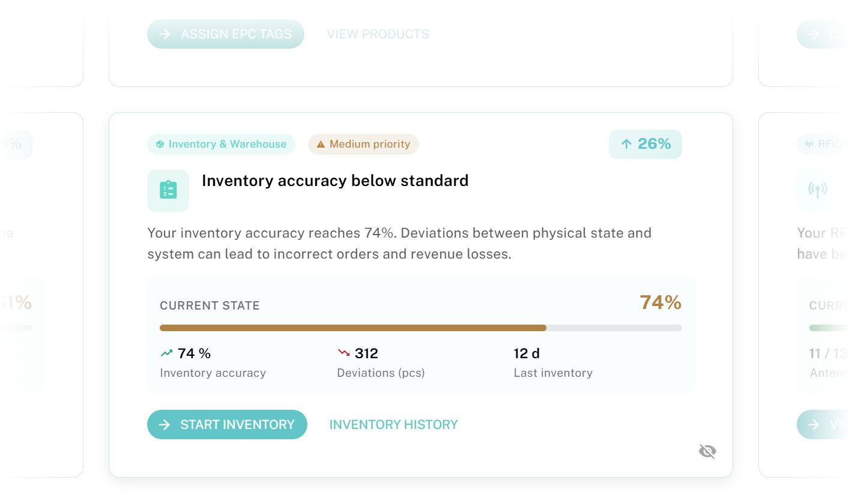Click the red trending-down icon beside 312

[x=343, y=353]
